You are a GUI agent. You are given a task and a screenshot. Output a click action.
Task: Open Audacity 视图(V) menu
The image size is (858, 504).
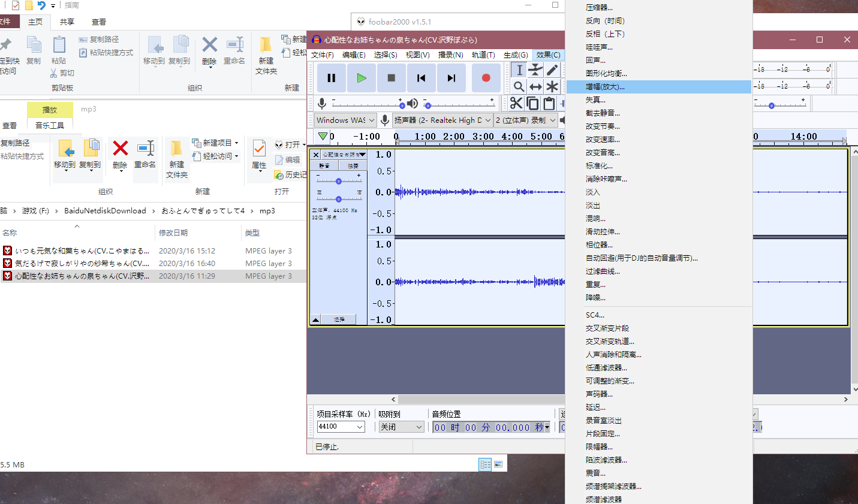tap(417, 55)
